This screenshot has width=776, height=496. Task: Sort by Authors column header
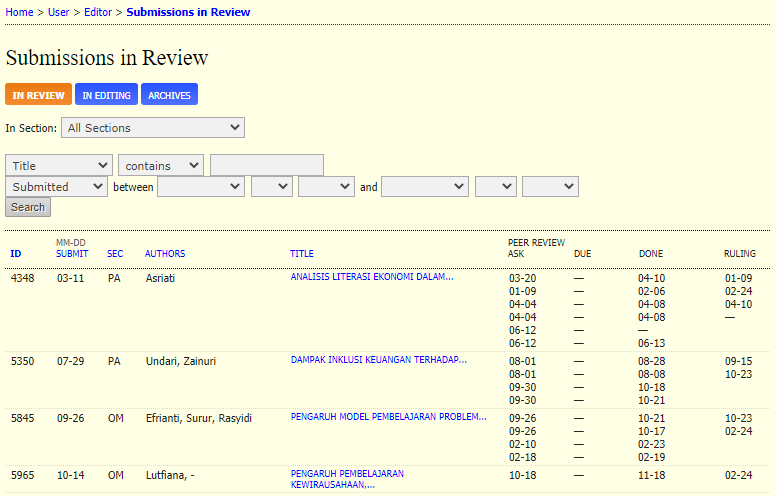[165, 254]
